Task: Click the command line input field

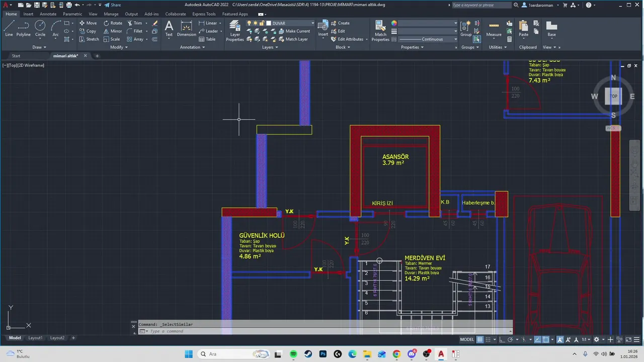Action: (325, 331)
